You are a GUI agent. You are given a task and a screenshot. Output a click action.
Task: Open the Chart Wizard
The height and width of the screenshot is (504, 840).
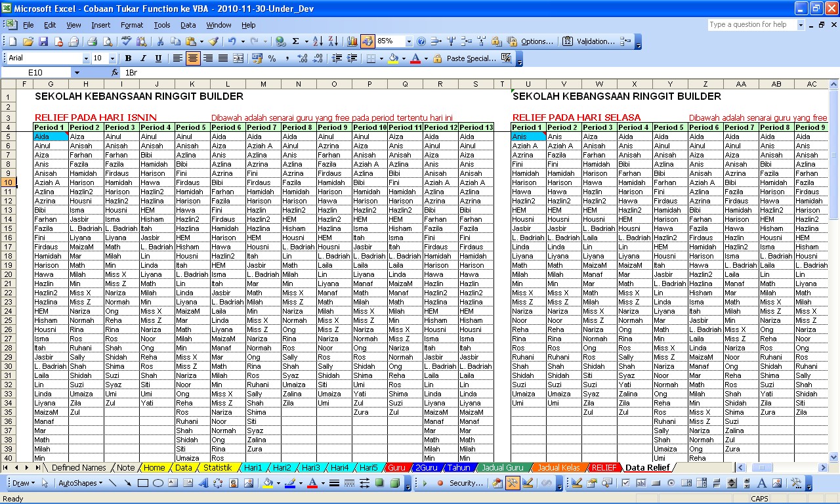click(x=352, y=41)
